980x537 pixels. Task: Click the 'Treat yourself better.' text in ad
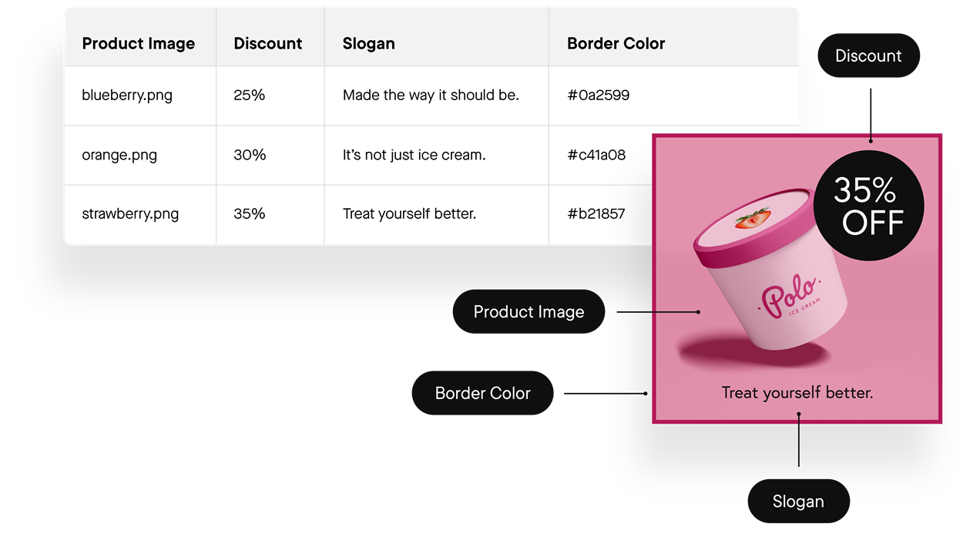pos(797,393)
